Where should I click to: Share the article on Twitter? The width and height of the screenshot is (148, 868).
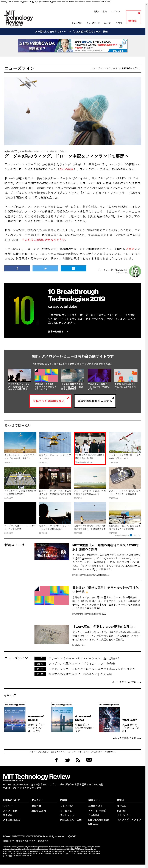pyautogui.click(x=45, y=268)
